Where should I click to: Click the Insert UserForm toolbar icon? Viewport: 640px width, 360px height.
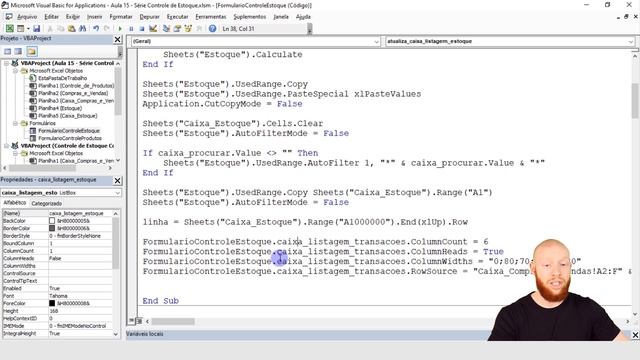[20, 29]
